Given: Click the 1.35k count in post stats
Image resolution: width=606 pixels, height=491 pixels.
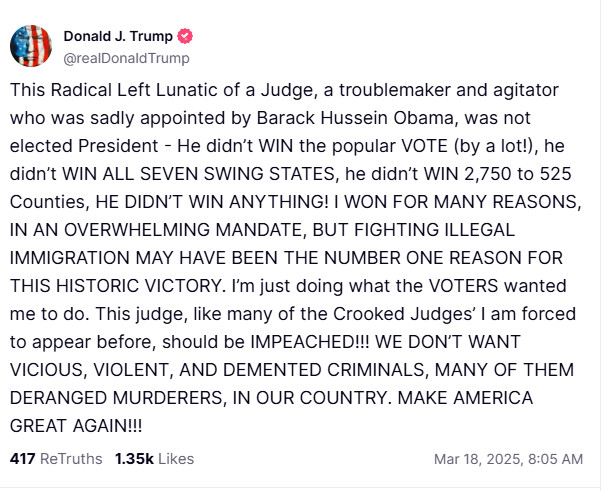Looking at the screenshot, I should (x=132, y=459).
